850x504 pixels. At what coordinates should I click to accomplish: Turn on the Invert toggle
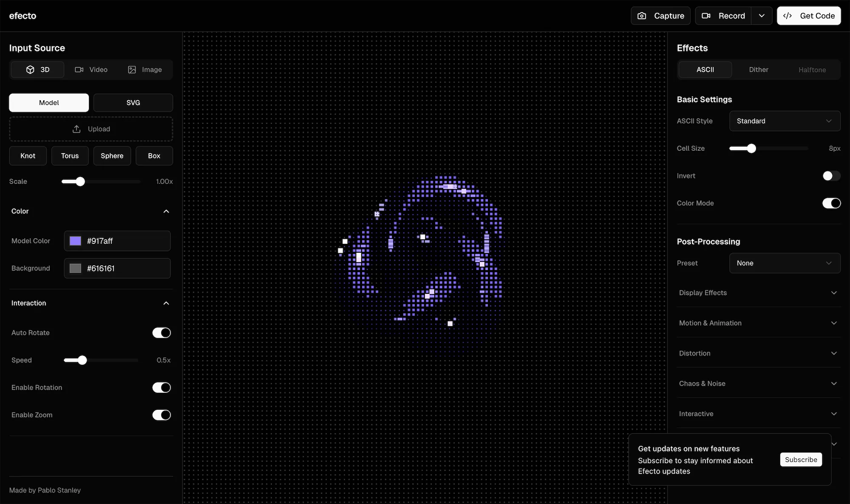click(x=831, y=176)
